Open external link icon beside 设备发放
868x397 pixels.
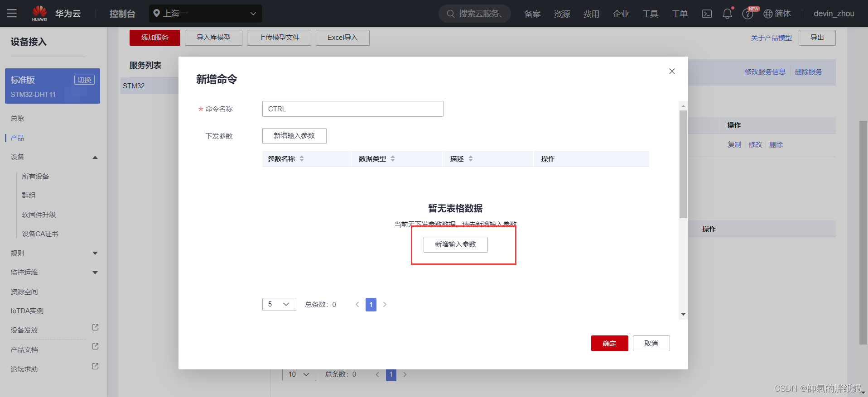95,327
